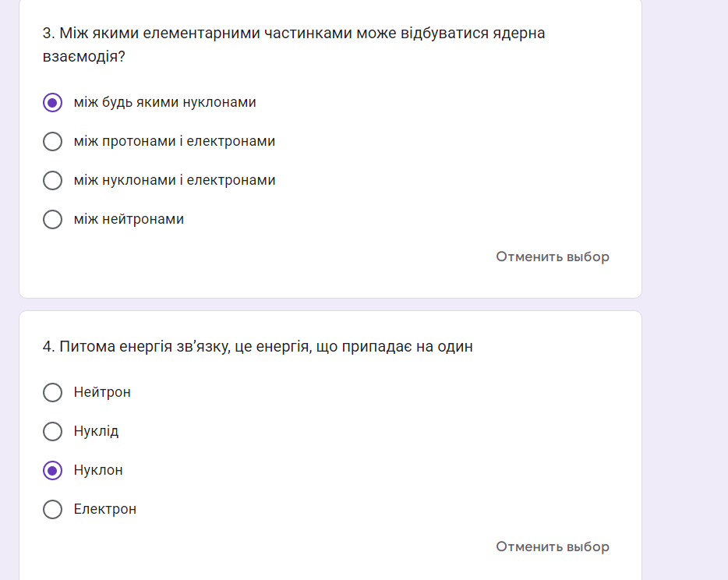
Task: Click question 3 title about ядерна взаємодія
Action: [293, 44]
